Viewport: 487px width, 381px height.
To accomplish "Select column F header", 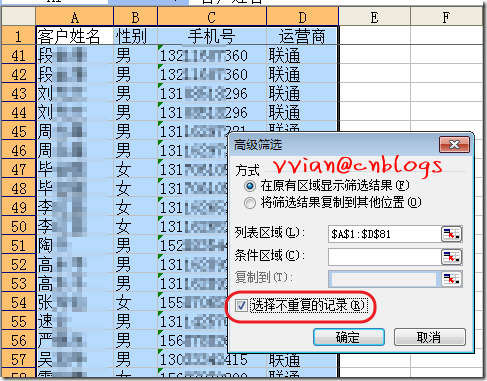I will point(446,17).
